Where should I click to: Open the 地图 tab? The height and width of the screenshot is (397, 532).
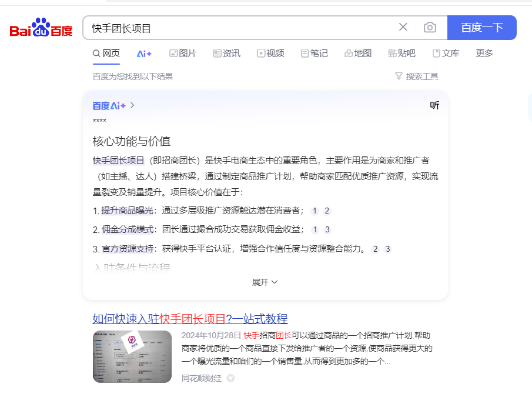coord(358,54)
